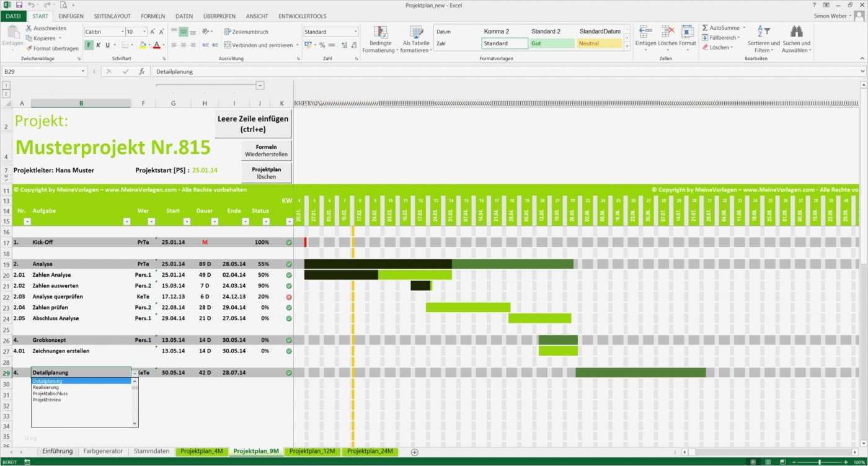The width and height of the screenshot is (868, 466).
Task: Click the Leere Zeile einfügen button
Action: pyautogui.click(x=252, y=123)
